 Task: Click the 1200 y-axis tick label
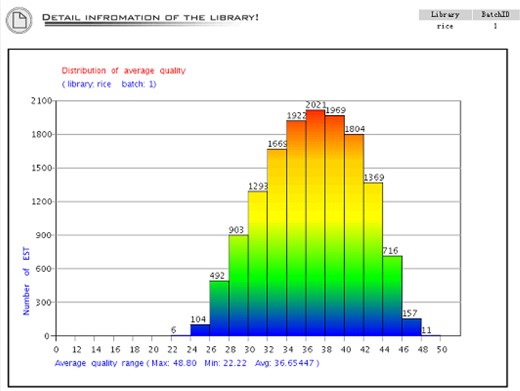[42, 202]
